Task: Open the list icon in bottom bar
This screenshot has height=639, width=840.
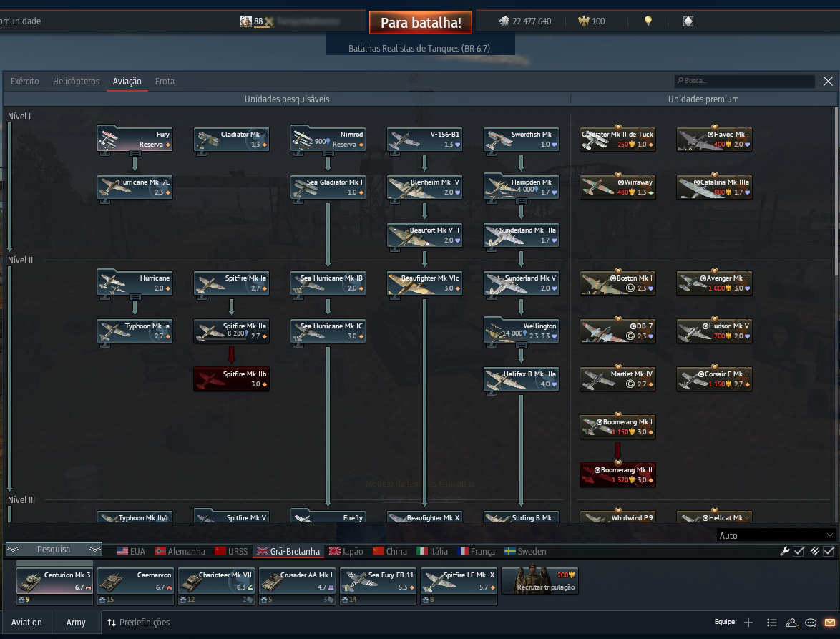Action: (771, 623)
